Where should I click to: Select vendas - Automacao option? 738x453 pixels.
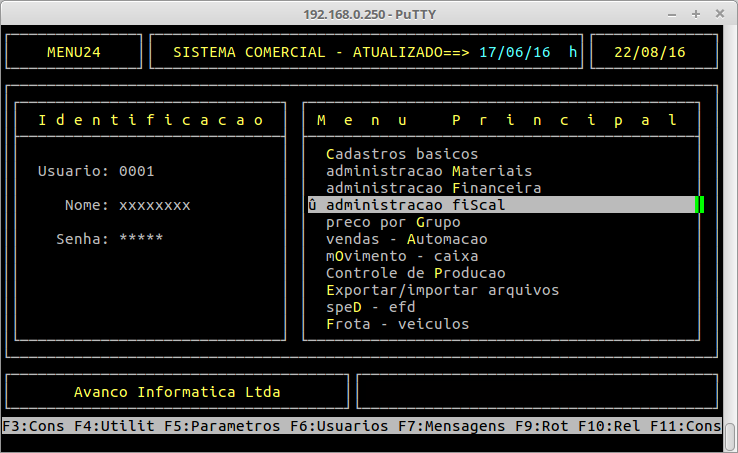[407, 239]
